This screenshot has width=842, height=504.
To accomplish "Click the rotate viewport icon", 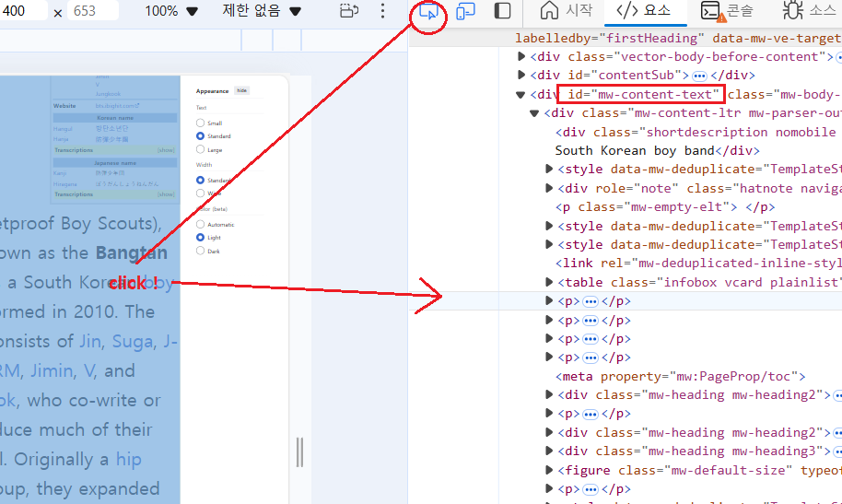I will click(349, 11).
